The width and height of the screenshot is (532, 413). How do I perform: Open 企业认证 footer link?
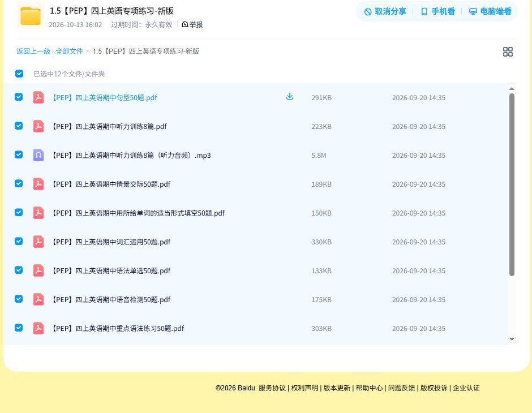(x=466, y=388)
